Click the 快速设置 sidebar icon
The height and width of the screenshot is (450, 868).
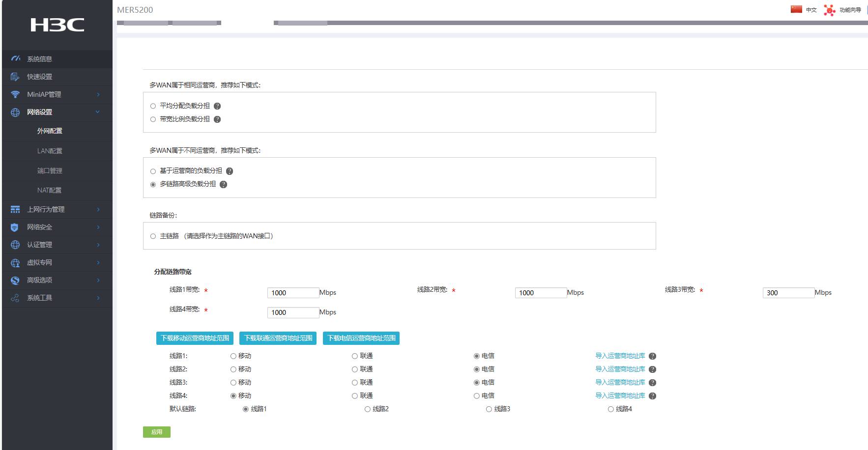pos(15,77)
